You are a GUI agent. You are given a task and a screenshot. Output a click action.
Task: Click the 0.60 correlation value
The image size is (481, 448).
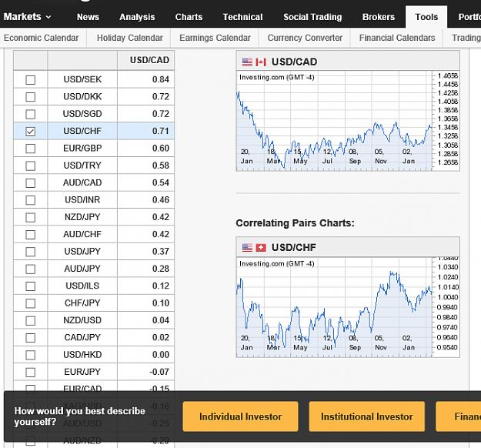click(161, 149)
